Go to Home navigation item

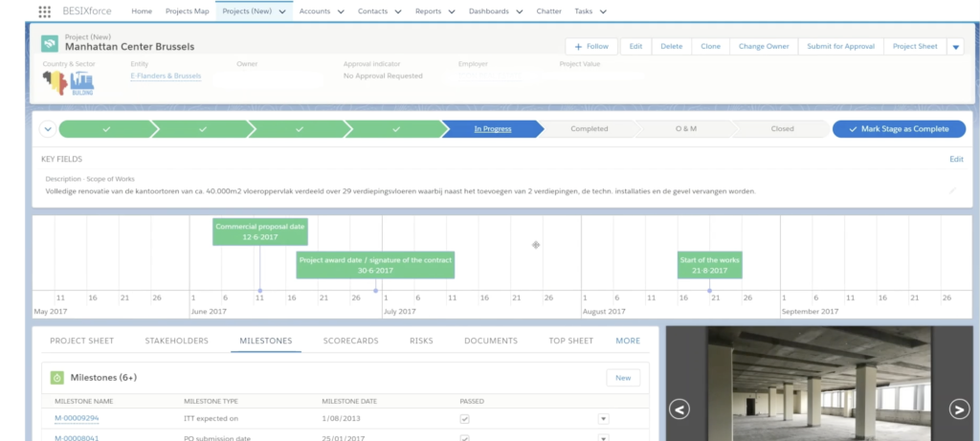142,11
